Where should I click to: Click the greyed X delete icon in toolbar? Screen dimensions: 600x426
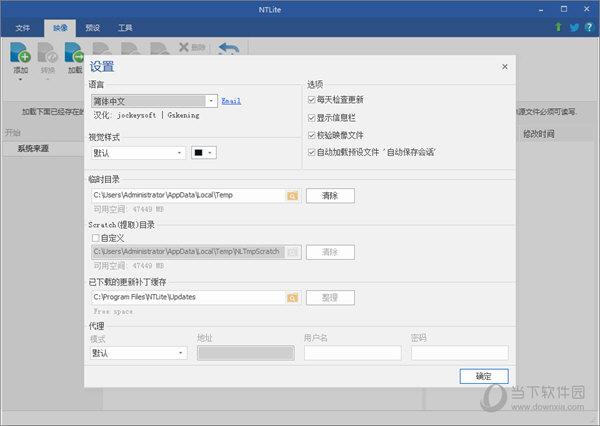point(184,47)
